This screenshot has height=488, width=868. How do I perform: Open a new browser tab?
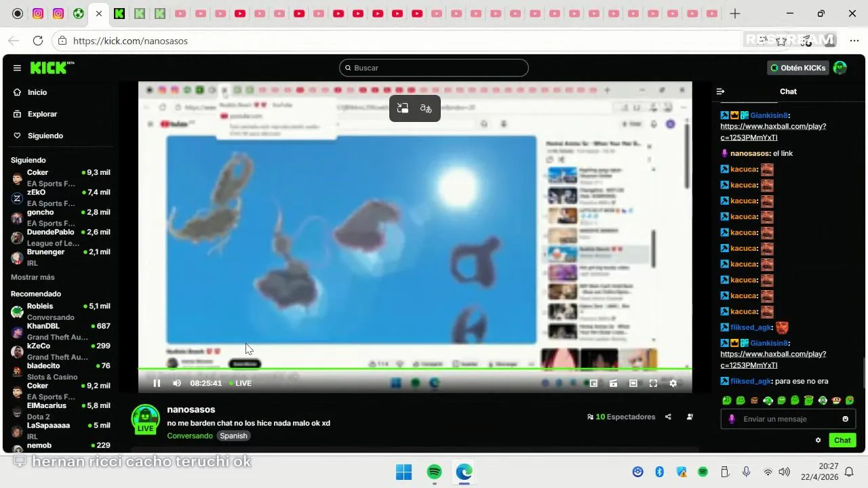click(735, 14)
